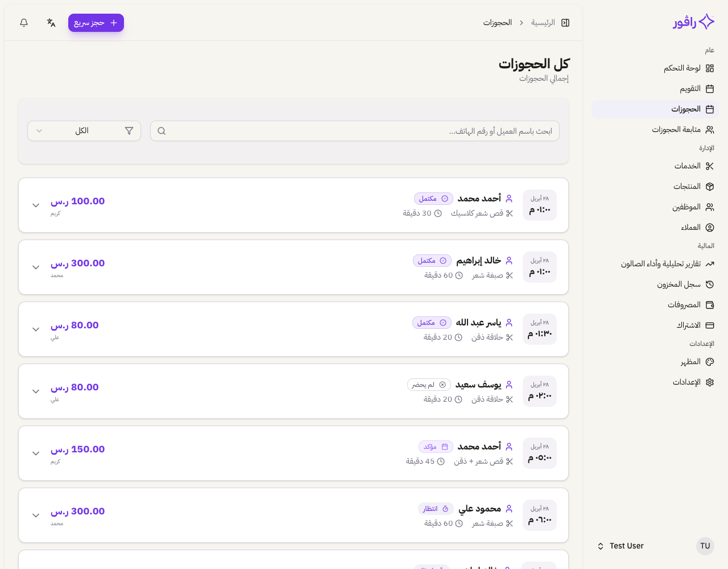Go to لوحة التحكم in the sidebar

(x=710, y=68)
